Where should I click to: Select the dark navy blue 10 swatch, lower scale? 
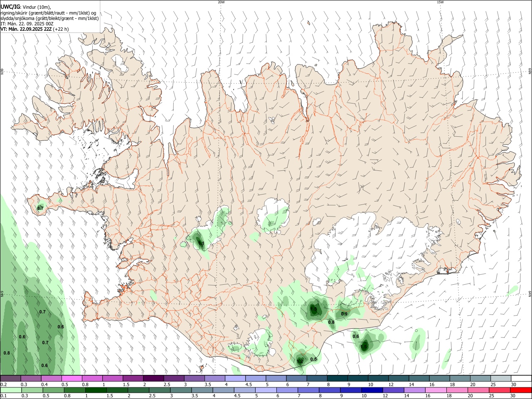click(372, 390)
